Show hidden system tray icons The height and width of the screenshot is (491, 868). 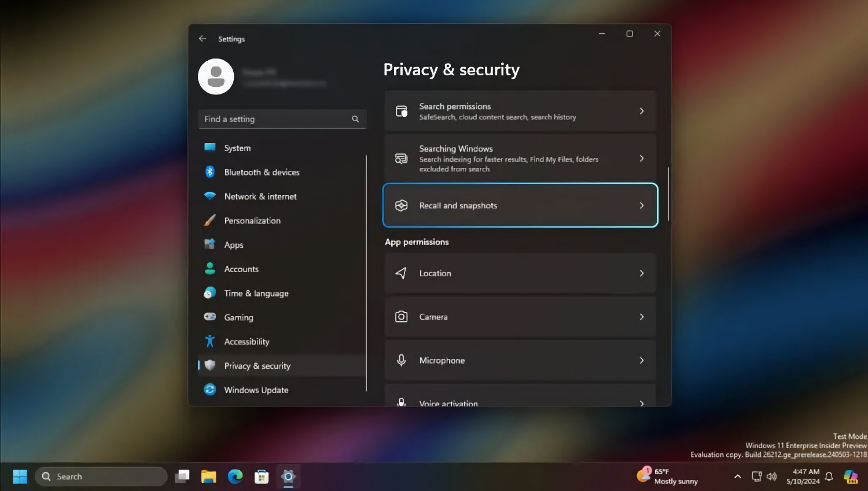pyautogui.click(x=737, y=477)
